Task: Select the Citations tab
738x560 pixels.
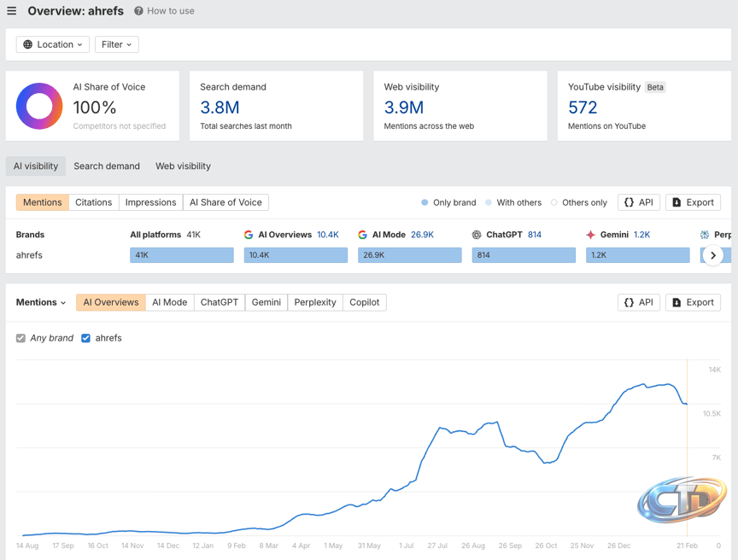Action: pos(94,202)
